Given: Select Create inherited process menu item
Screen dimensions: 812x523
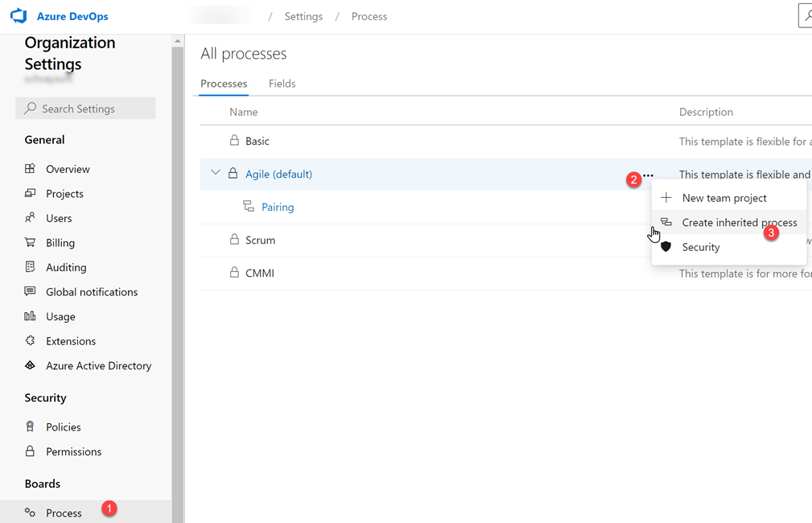Looking at the screenshot, I should 729,222.
